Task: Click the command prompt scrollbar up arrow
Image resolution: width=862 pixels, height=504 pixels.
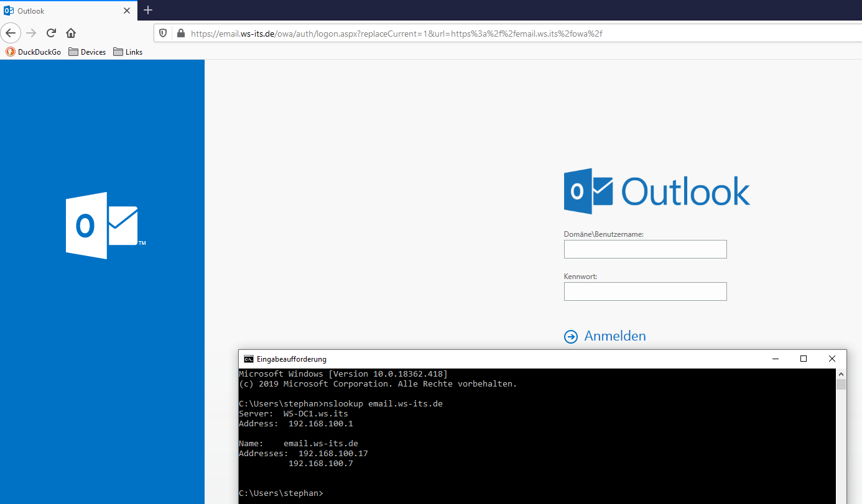Action: (841, 374)
